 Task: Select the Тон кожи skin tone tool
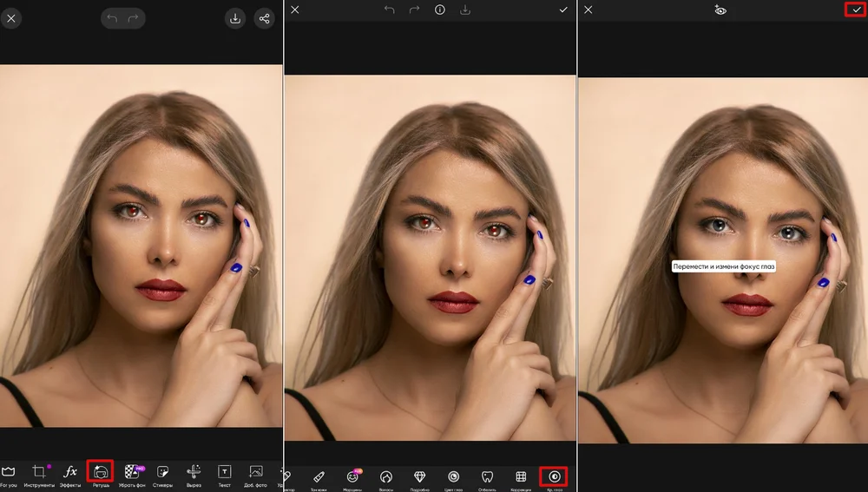click(x=319, y=479)
